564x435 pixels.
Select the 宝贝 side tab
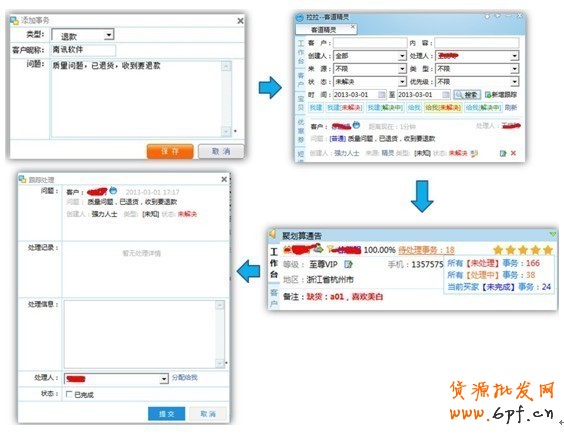[x=301, y=103]
